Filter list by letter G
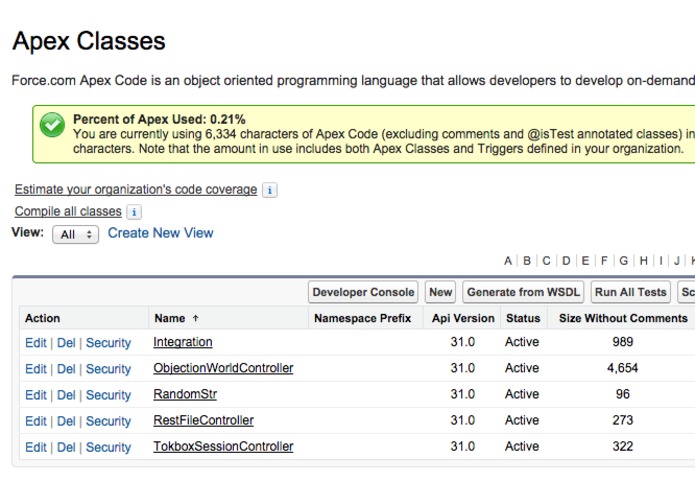The height and width of the screenshot is (494, 695). (x=624, y=261)
